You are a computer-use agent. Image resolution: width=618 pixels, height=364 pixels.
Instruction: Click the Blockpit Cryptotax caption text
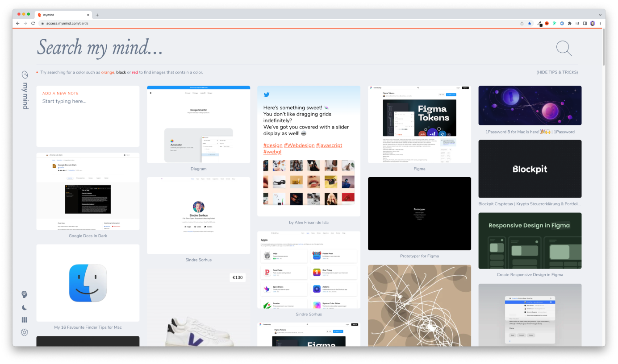(530, 204)
